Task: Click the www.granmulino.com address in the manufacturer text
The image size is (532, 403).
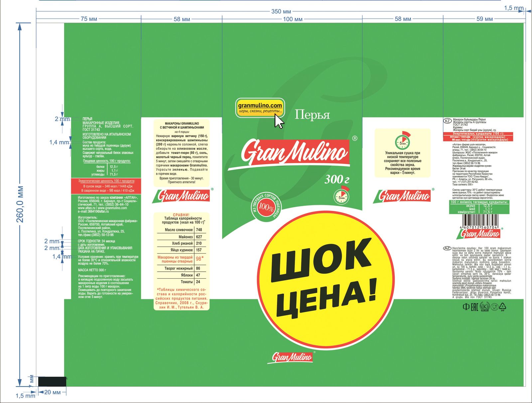Action: coord(112,208)
